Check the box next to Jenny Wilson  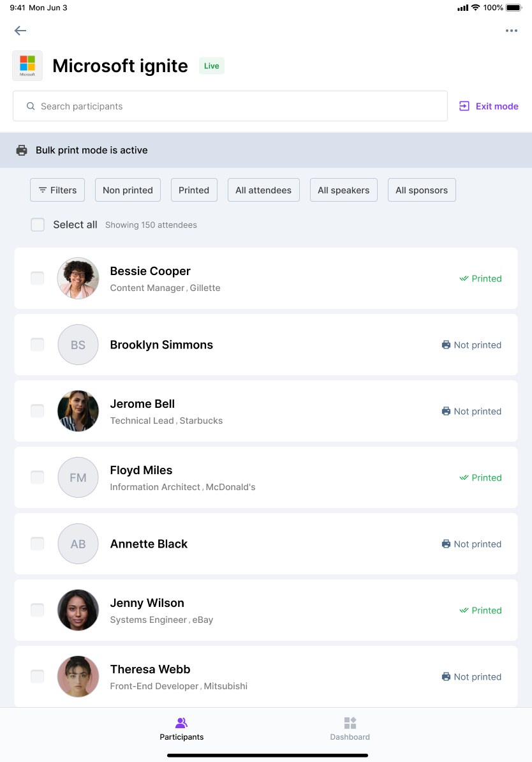[x=38, y=610]
